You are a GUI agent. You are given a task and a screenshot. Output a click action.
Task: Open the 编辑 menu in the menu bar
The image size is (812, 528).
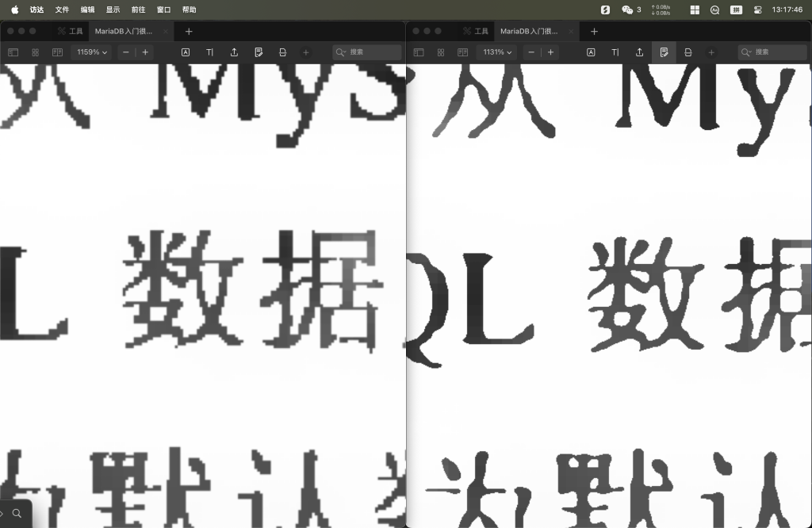coord(87,10)
